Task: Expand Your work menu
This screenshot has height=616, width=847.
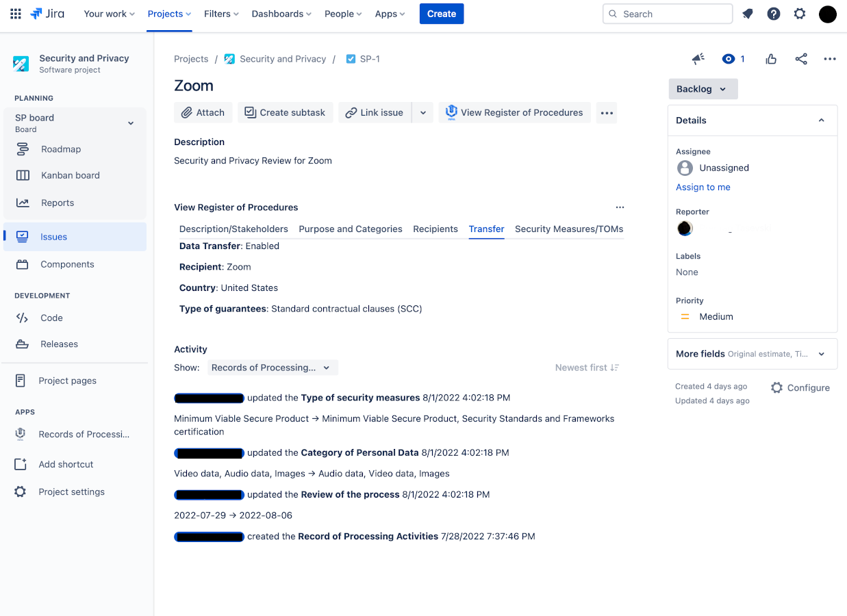Action: pos(109,14)
